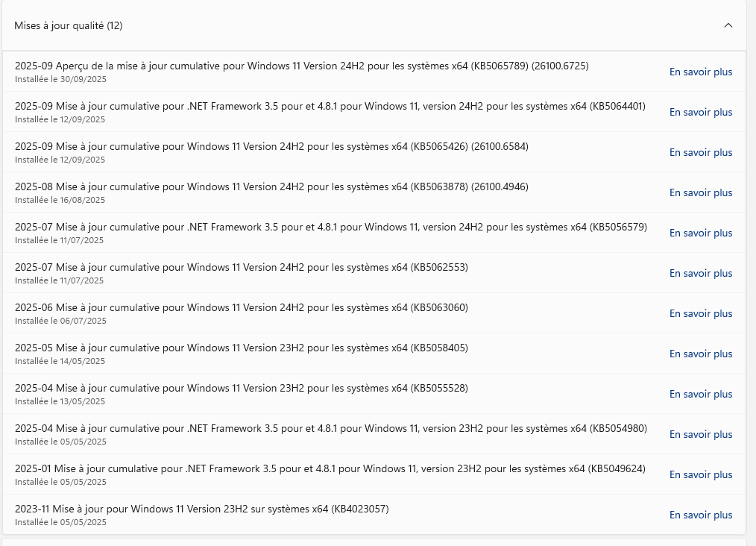Follow the "En savoir plus" link for KB5065426
The image size is (756, 546).
[x=701, y=153]
